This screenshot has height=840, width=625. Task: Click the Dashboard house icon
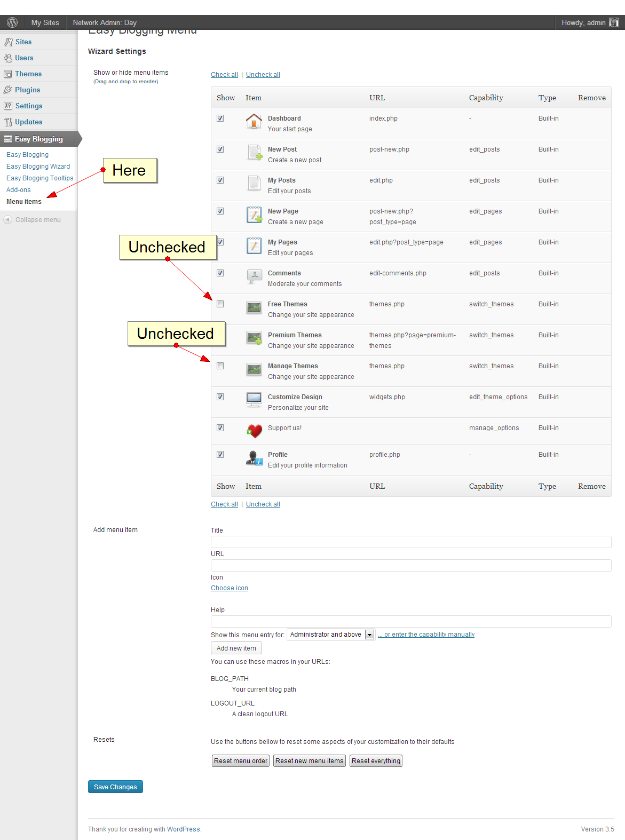(254, 121)
